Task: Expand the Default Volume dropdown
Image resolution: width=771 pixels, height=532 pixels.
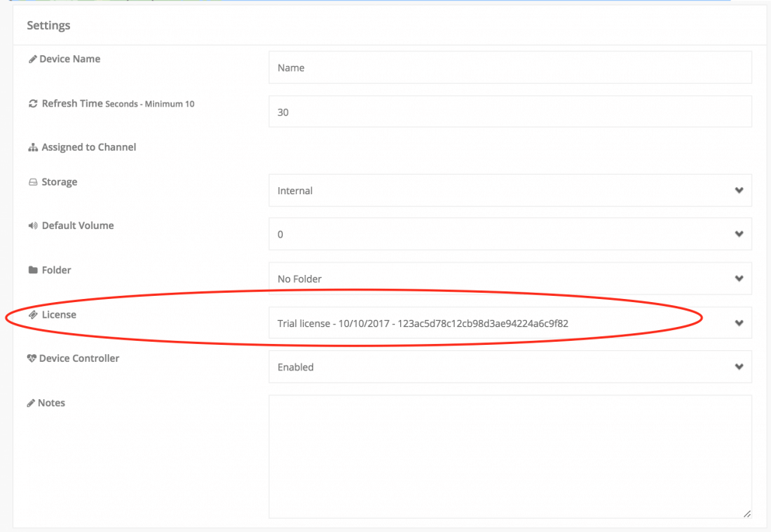Action: [509, 234]
